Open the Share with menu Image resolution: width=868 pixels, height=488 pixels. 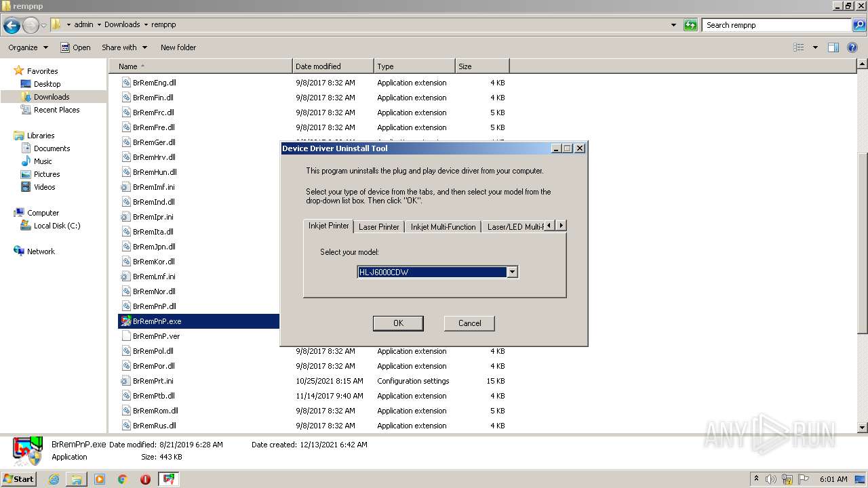coord(124,47)
